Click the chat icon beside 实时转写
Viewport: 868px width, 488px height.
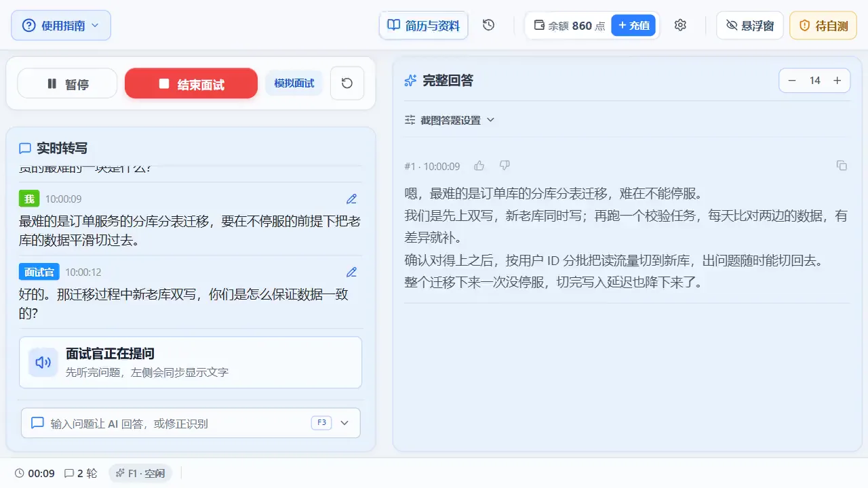pyautogui.click(x=25, y=148)
